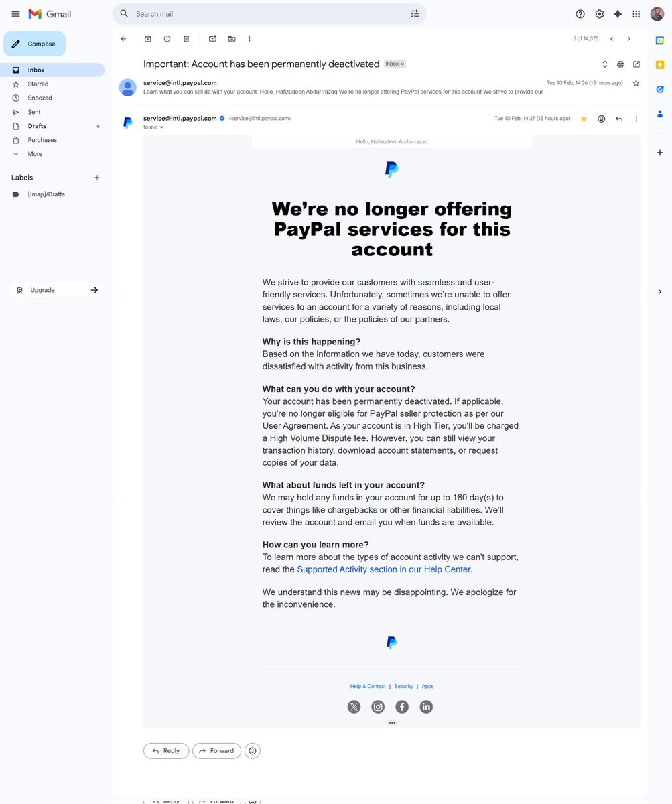Go to the older conversation

pyautogui.click(x=628, y=39)
